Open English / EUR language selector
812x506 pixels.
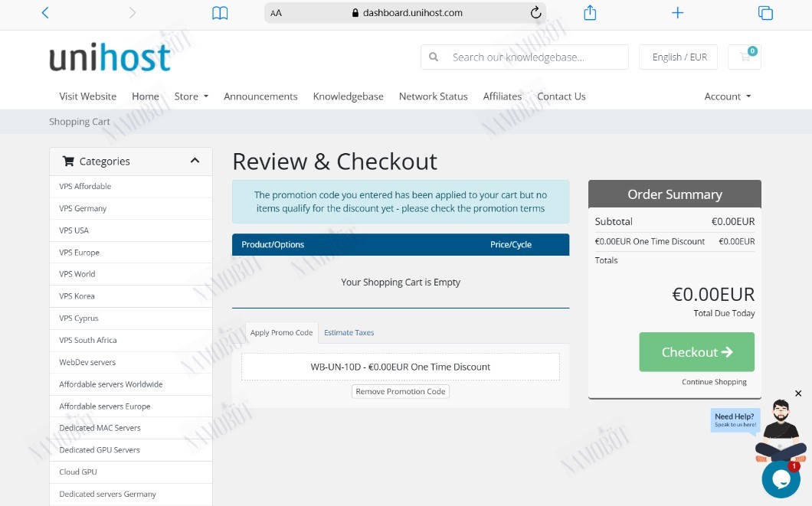click(679, 57)
